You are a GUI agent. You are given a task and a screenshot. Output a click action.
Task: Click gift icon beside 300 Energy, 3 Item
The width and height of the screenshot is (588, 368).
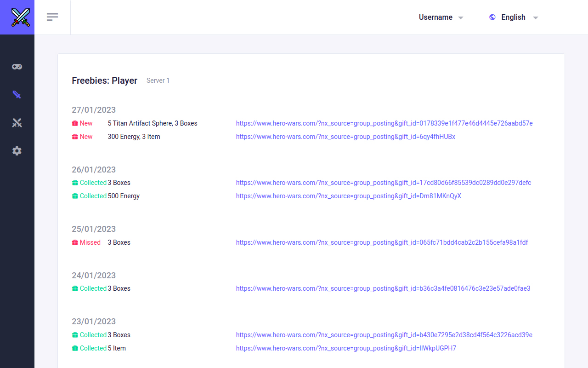(x=75, y=137)
